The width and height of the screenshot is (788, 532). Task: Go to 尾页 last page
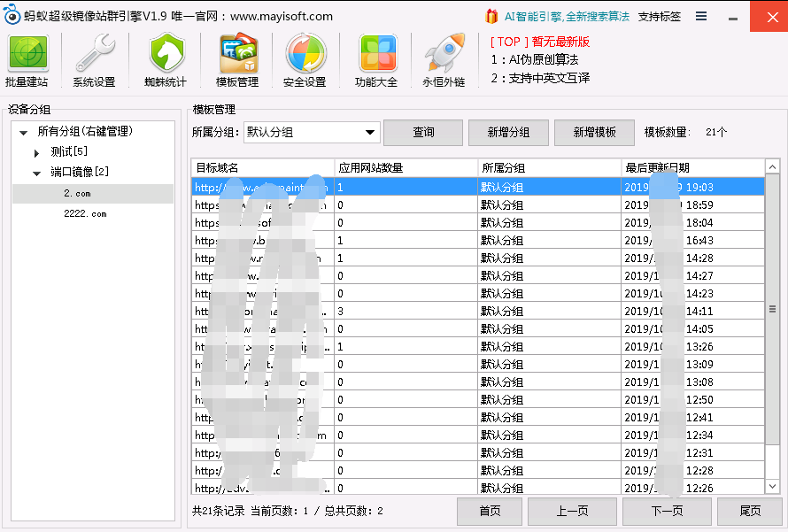point(750,512)
